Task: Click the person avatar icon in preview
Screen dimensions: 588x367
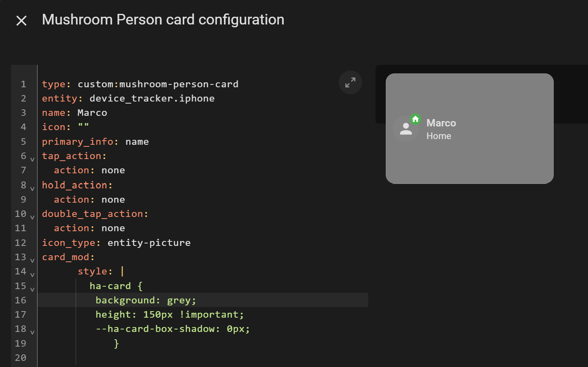Action: point(406,129)
